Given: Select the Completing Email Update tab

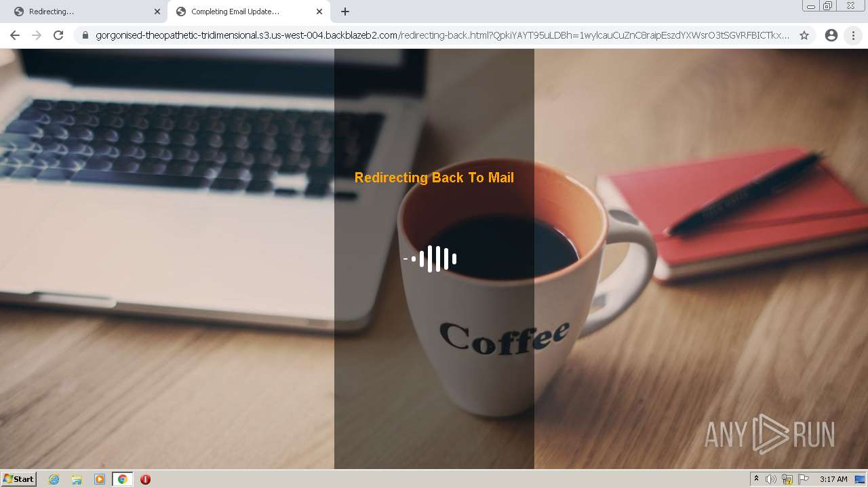Looking at the screenshot, I should [248, 12].
